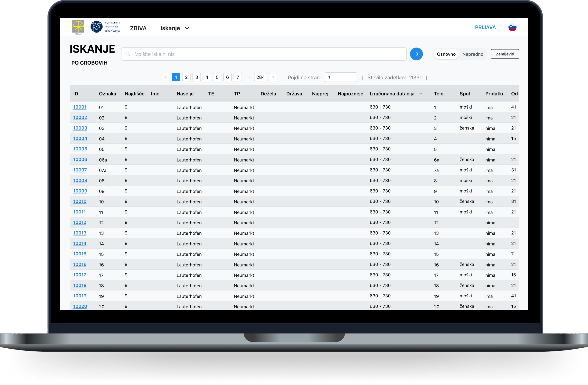Open the ZBIVA menu item
Image resolution: width=588 pixels, height=385 pixels.
click(x=138, y=28)
